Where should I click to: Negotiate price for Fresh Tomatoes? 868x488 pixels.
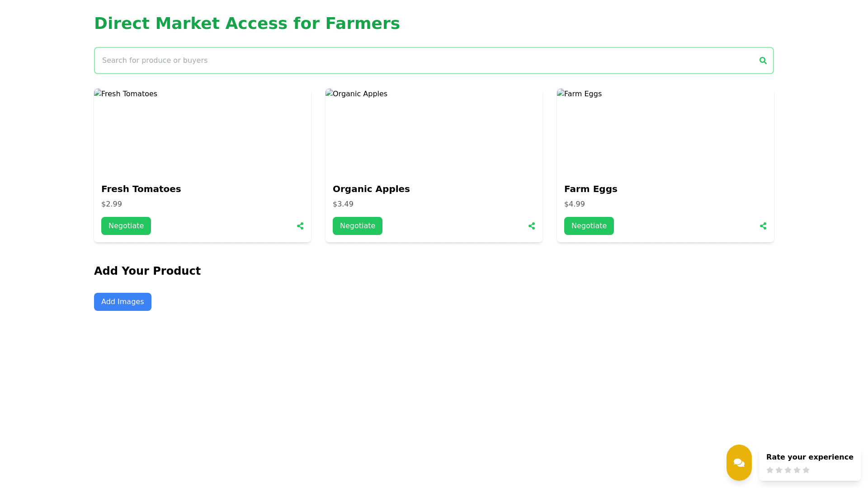tap(126, 226)
